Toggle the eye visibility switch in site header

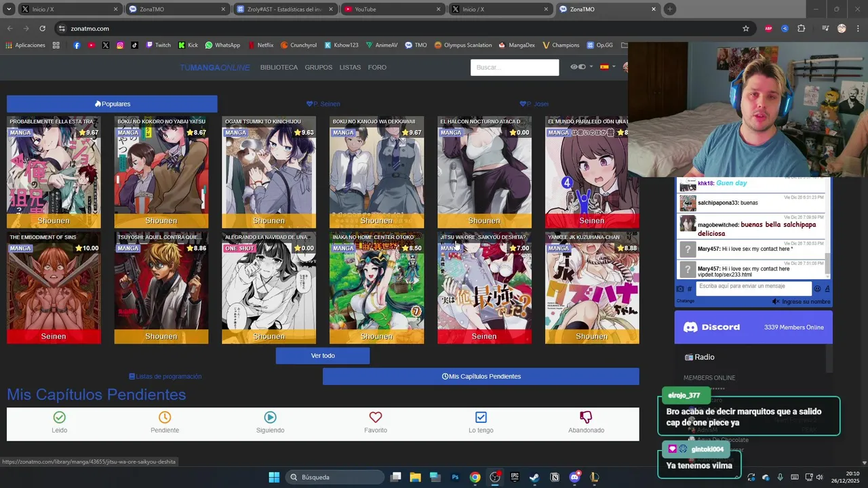(x=578, y=67)
